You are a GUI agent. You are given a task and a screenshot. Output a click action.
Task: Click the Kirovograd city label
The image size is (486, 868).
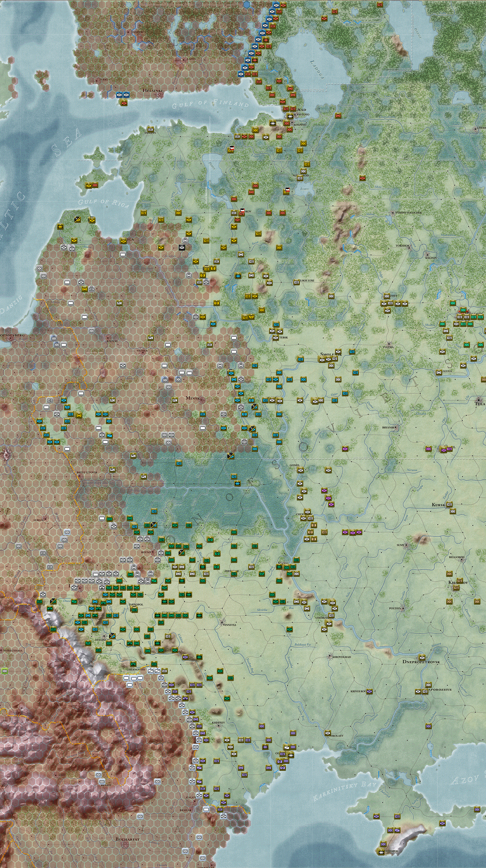342,657
